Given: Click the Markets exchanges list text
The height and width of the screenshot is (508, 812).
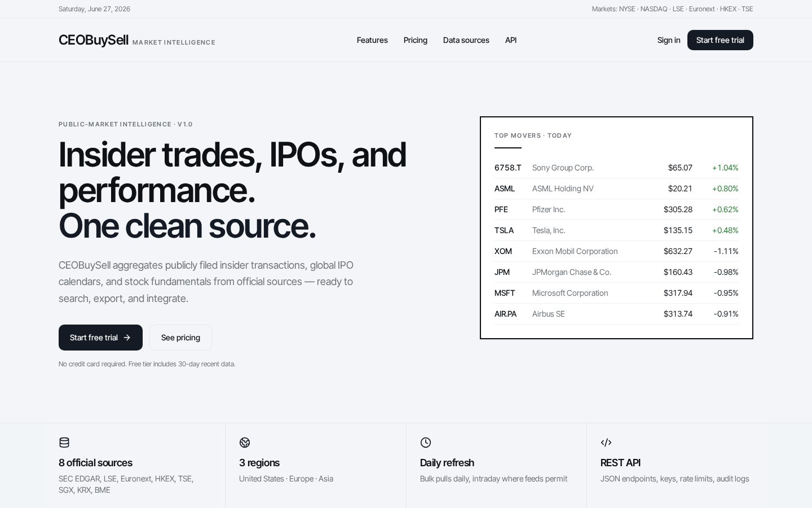Looking at the screenshot, I should tap(672, 9).
